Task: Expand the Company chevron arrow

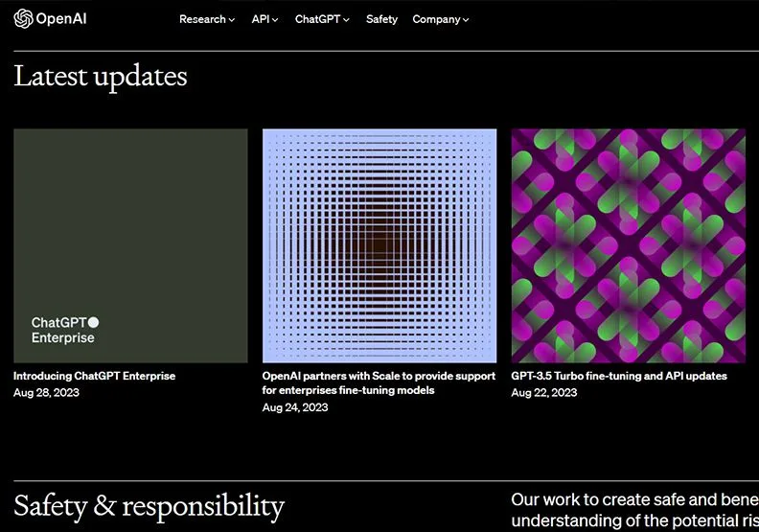Action: pyautogui.click(x=466, y=20)
